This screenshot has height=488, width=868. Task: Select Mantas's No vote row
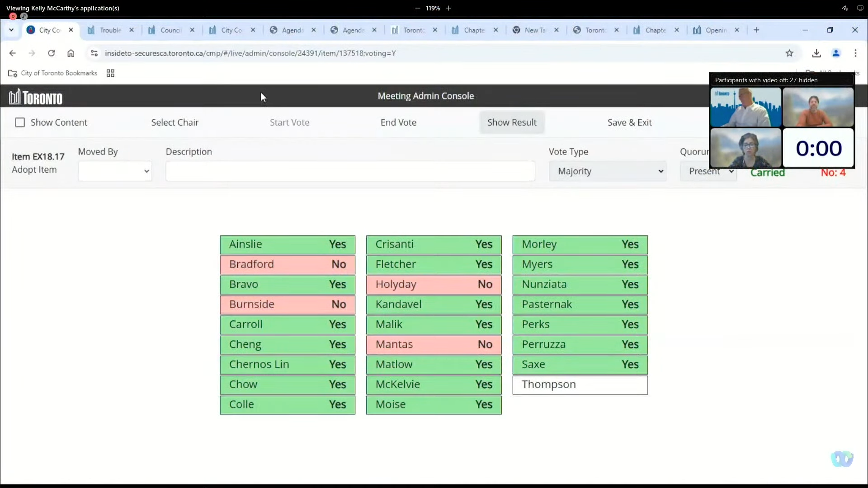tap(434, 345)
